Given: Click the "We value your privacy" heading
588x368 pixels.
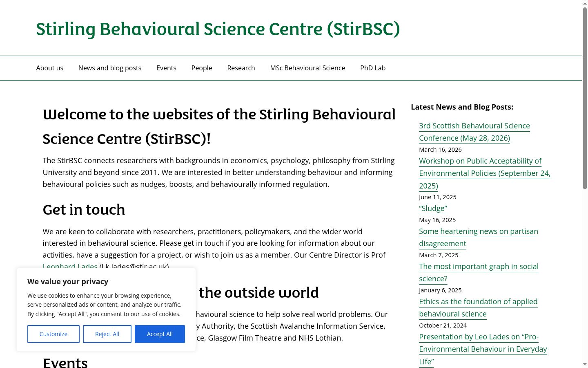Looking at the screenshot, I should click(x=68, y=281).
